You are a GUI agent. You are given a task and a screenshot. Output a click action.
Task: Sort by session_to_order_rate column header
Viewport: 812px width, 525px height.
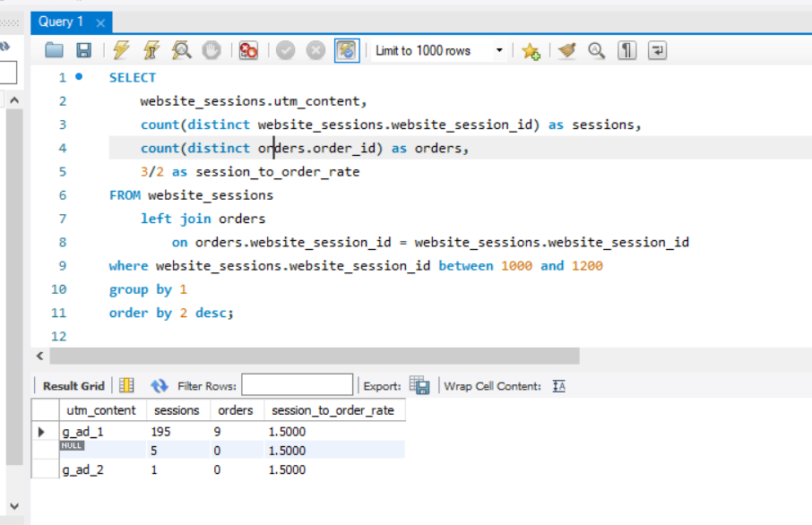[334, 410]
